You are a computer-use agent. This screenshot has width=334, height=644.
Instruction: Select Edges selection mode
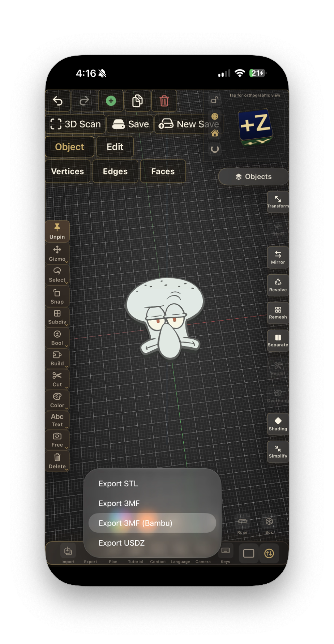pos(115,171)
